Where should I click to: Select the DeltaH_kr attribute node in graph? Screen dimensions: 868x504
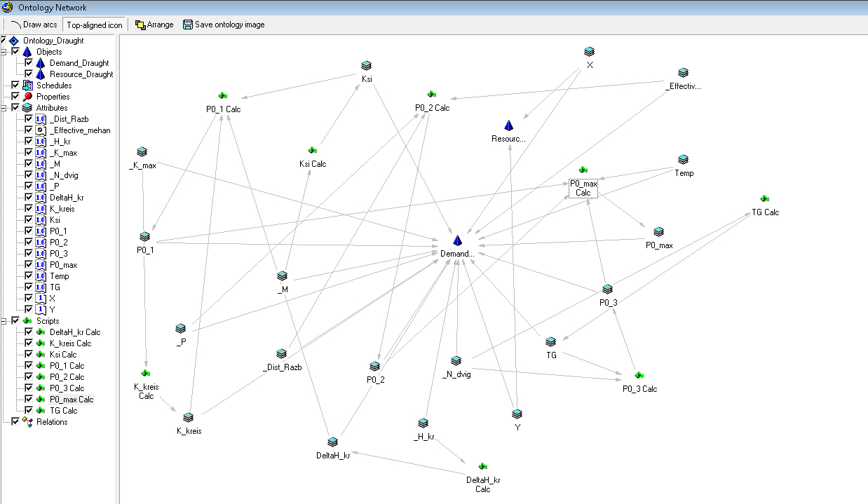click(x=333, y=442)
